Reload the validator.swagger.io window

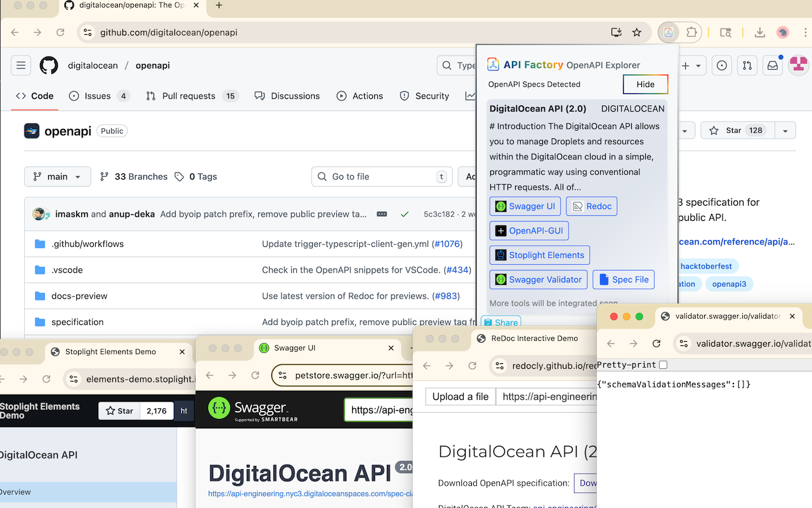[657, 344]
